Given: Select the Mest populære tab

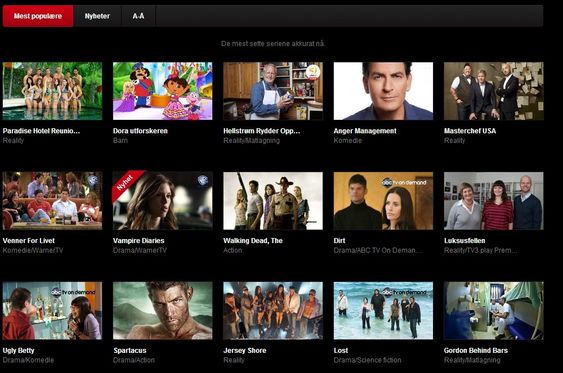Looking at the screenshot, I should pos(38,16).
